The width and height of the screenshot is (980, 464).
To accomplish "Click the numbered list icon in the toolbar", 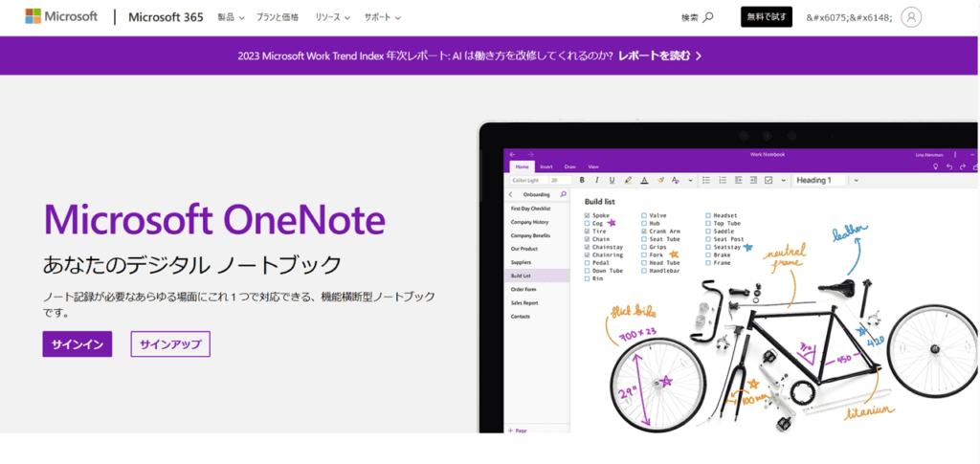I will coord(722,180).
